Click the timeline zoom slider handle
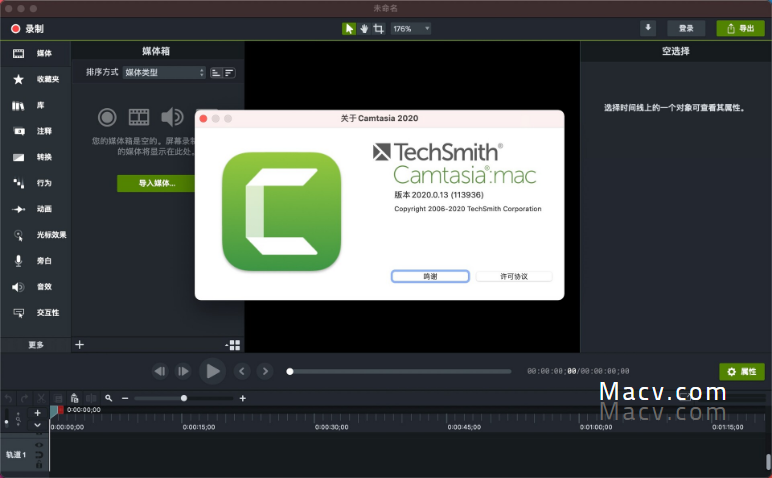The height and width of the screenshot is (478, 772). coord(184,398)
